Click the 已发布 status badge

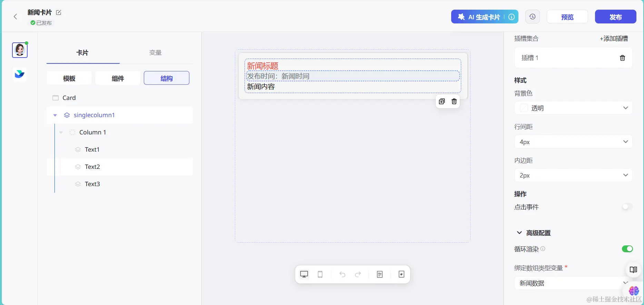41,23
